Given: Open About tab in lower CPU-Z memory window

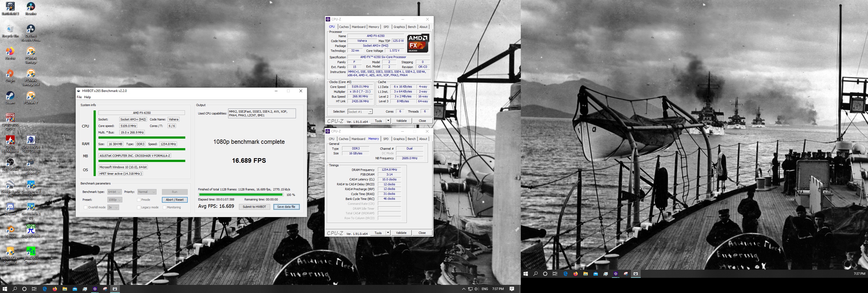Looking at the screenshot, I should pyautogui.click(x=423, y=139).
